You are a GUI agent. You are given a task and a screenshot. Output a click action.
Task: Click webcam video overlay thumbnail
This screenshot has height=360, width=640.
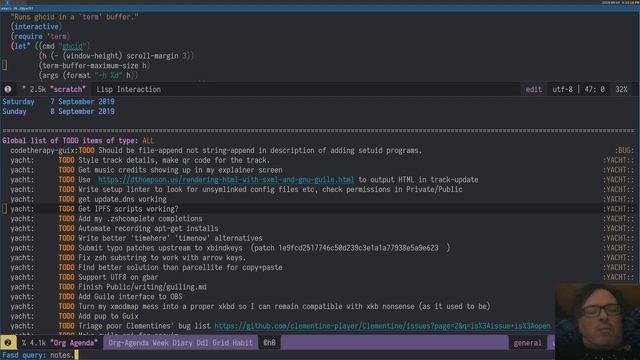coord(597,321)
